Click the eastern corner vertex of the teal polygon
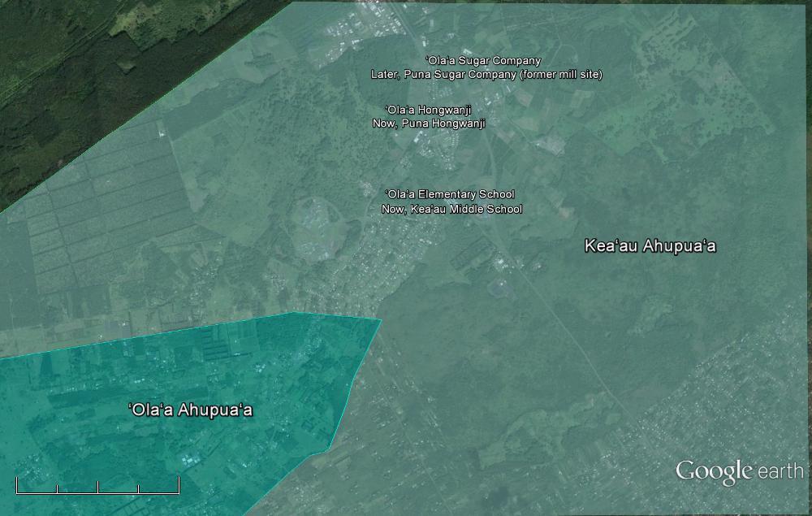 click(x=381, y=320)
